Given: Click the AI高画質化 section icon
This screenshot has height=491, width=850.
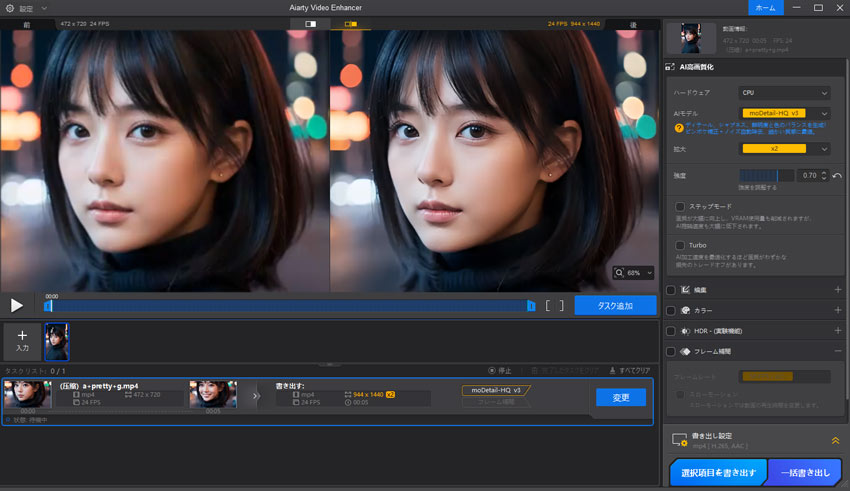Looking at the screenshot, I should (670, 67).
